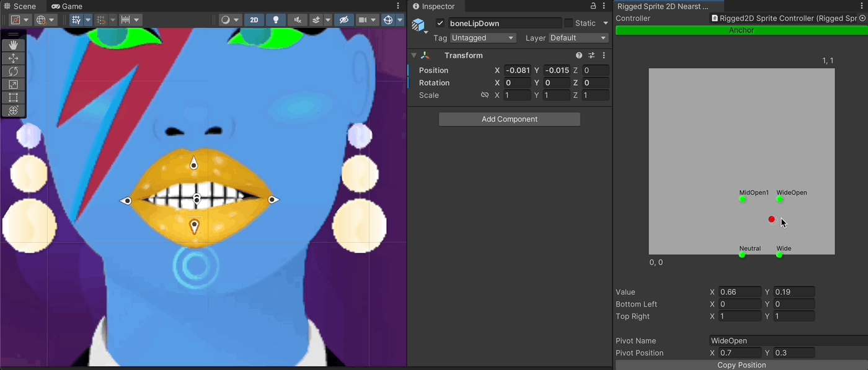Grab the overlay toolbar drag handle
868x370 pixels.
tap(13, 34)
